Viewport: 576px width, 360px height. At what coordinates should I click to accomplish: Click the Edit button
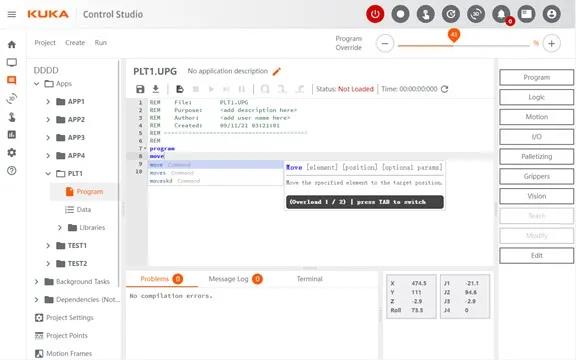(536, 255)
